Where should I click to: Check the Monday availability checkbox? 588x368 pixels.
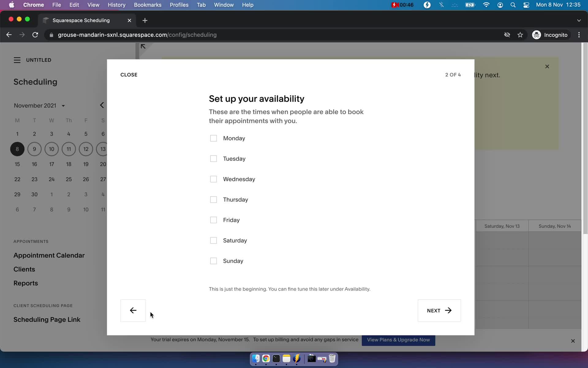click(x=213, y=138)
